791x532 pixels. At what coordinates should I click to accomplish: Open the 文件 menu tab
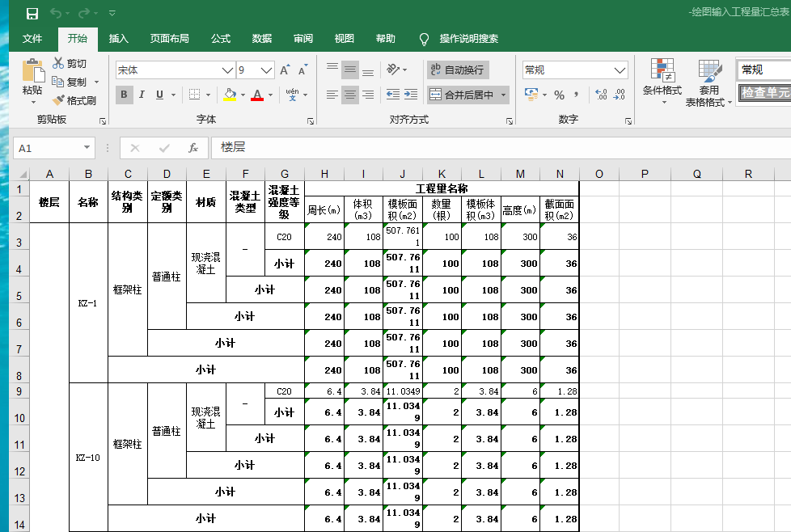click(x=32, y=38)
